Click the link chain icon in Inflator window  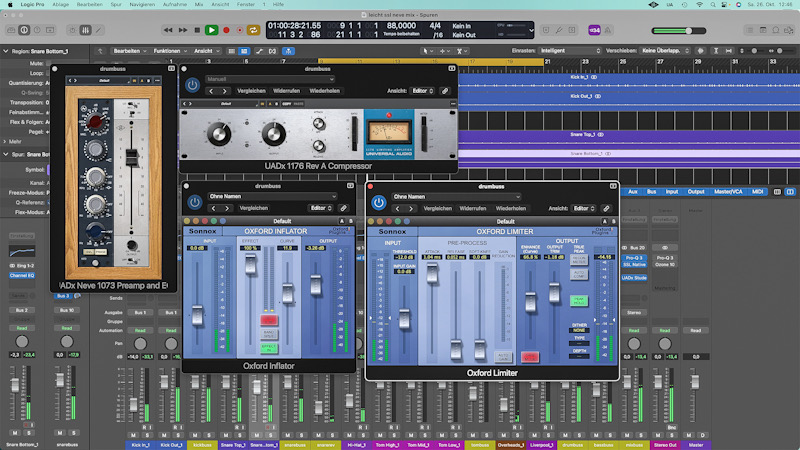(x=344, y=208)
